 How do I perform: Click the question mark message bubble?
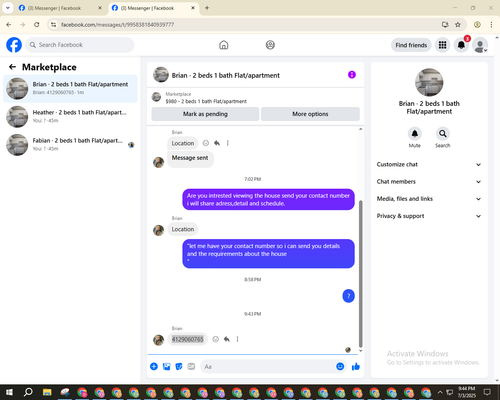pos(348,296)
